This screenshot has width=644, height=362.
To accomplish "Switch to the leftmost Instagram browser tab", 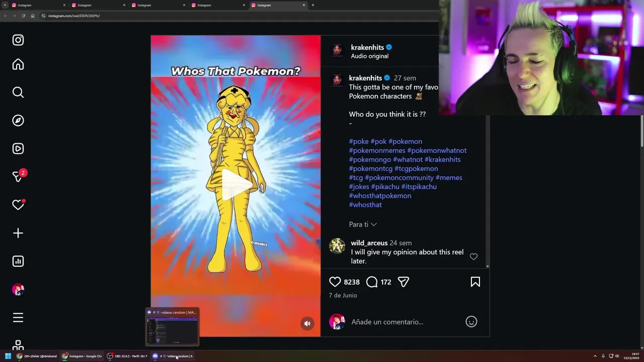I will coord(38,5).
